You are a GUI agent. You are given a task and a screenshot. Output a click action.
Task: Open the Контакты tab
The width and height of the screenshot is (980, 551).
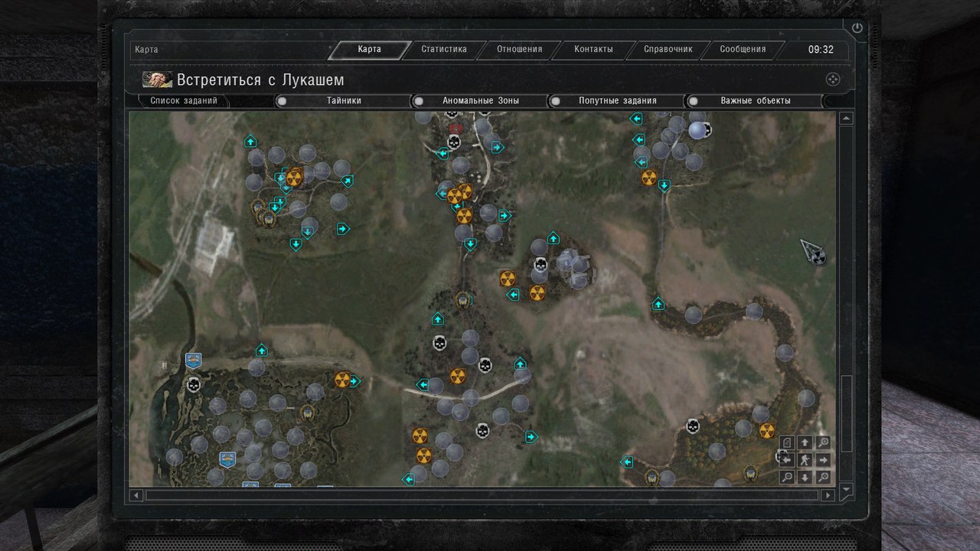[593, 50]
